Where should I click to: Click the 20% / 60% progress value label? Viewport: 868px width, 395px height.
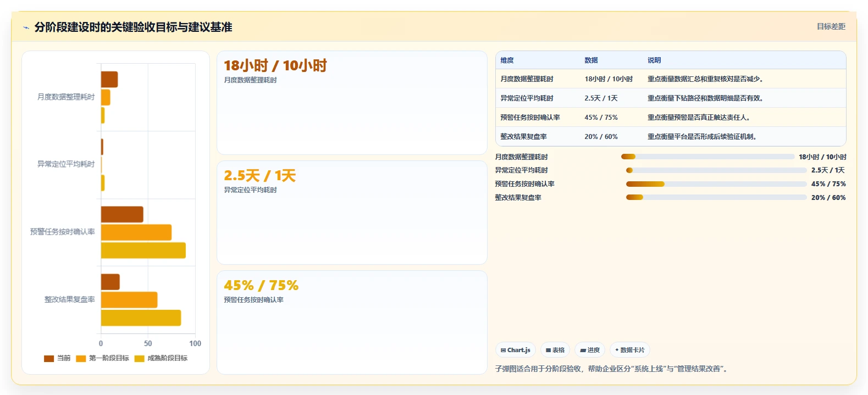pyautogui.click(x=828, y=197)
